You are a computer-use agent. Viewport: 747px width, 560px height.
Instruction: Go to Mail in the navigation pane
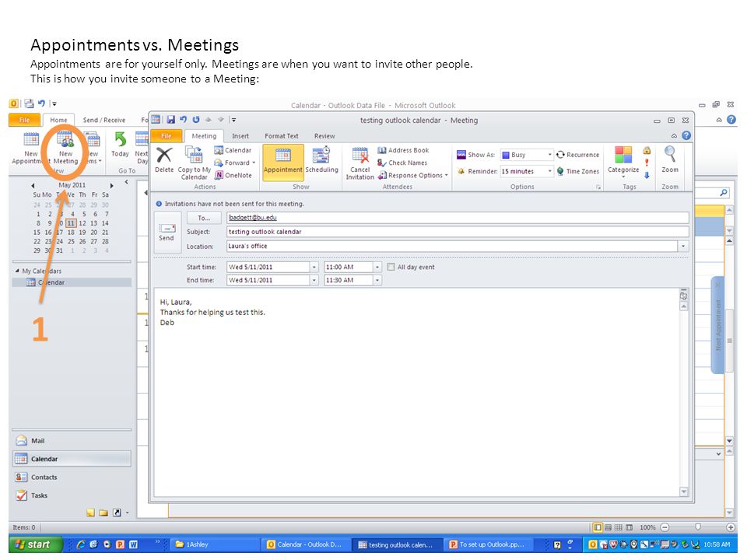pyautogui.click(x=72, y=441)
